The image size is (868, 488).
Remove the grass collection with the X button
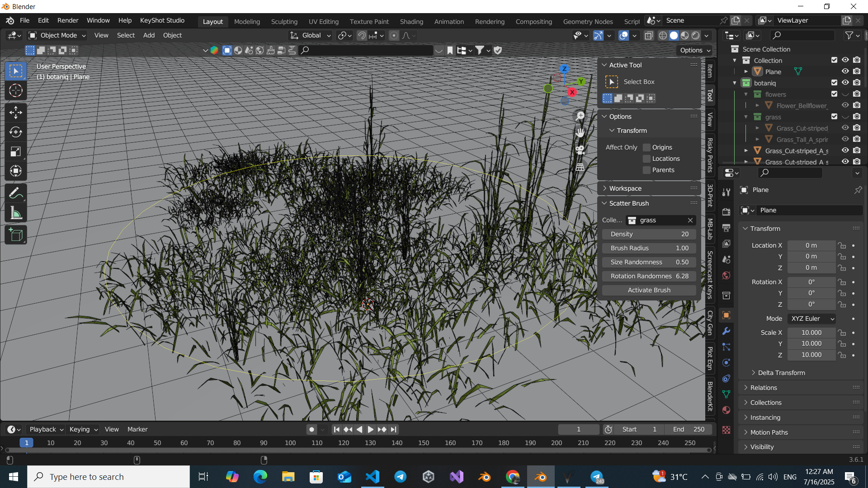690,220
